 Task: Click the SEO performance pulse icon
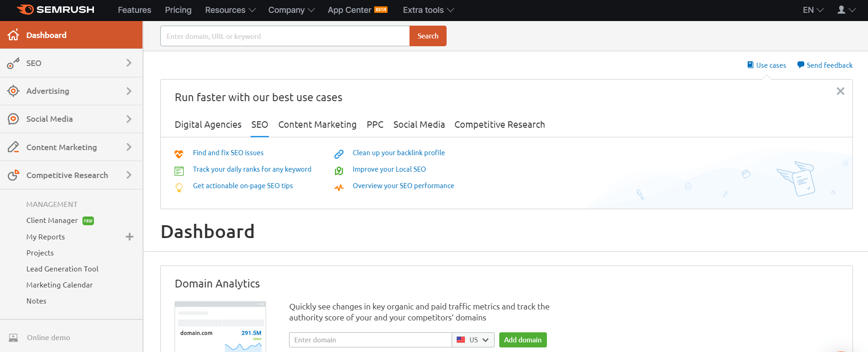click(339, 187)
